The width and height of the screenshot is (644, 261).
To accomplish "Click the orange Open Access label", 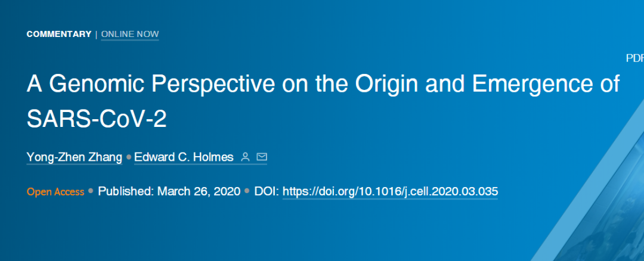I will tap(55, 192).
